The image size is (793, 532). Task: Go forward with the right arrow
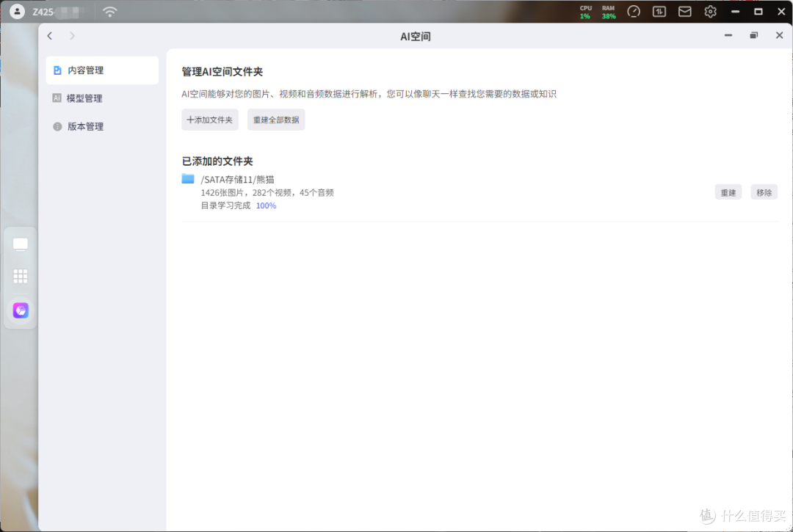point(72,36)
